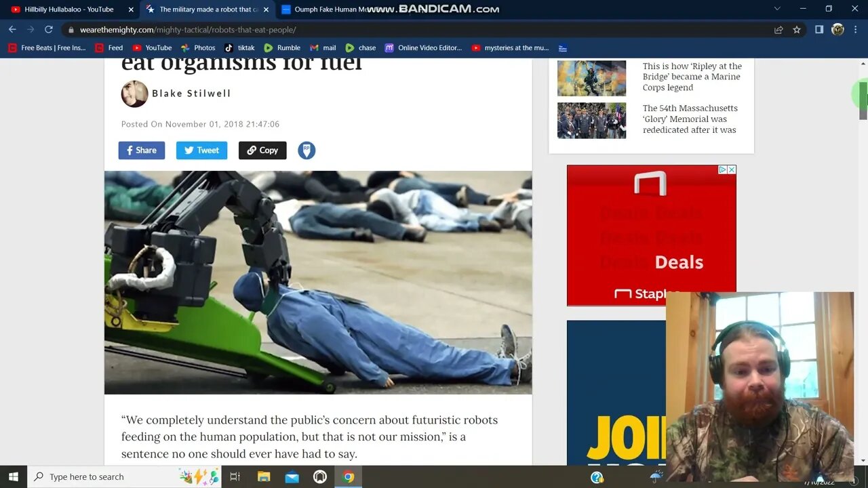
Task: Open the browser side panel
Action: [819, 30]
